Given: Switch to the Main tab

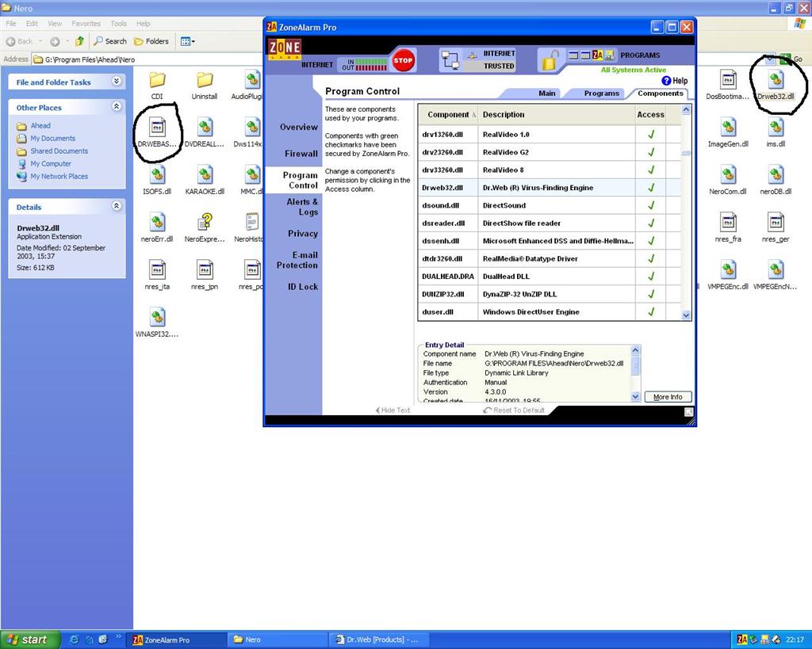Looking at the screenshot, I should coord(547,94).
